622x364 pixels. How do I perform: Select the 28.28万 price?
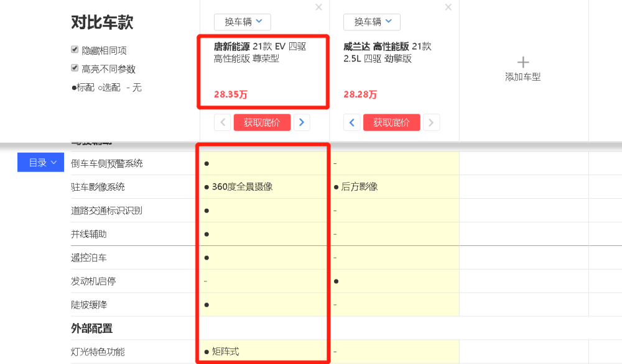[x=360, y=94]
